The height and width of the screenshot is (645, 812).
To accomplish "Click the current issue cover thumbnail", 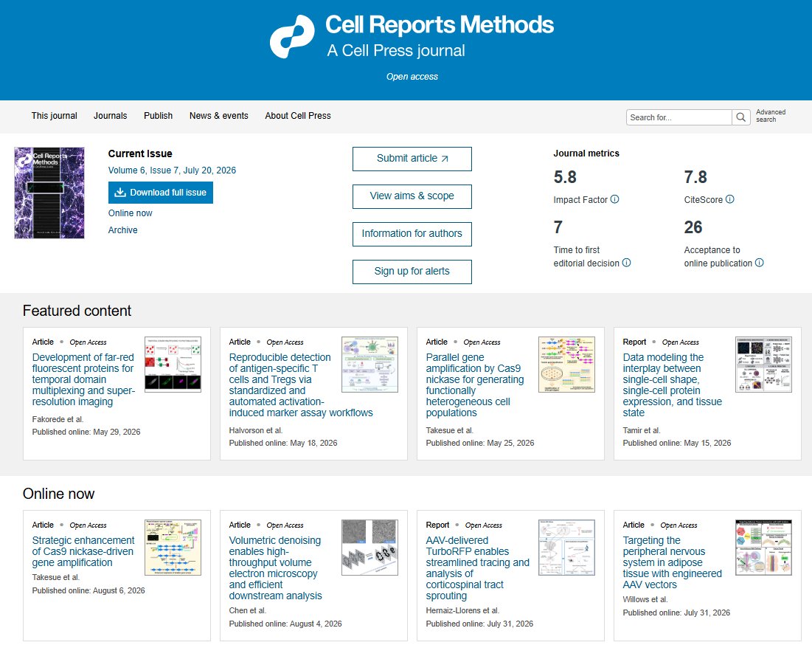I will [49, 193].
